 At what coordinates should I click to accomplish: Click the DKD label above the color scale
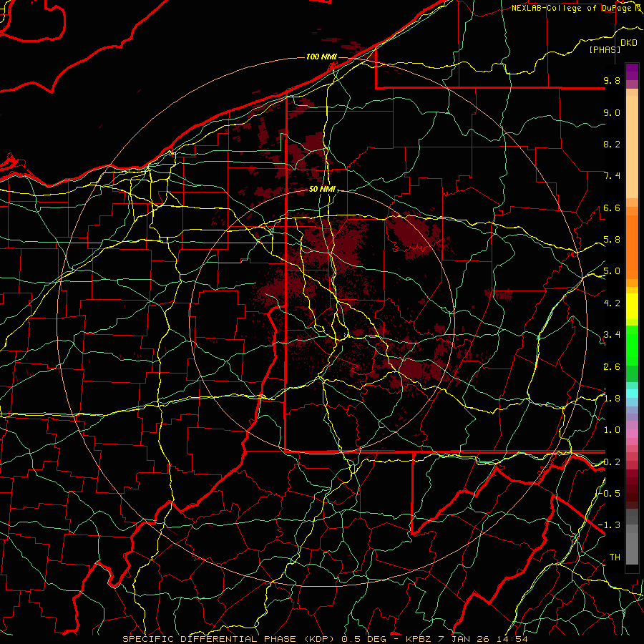point(628,43)
